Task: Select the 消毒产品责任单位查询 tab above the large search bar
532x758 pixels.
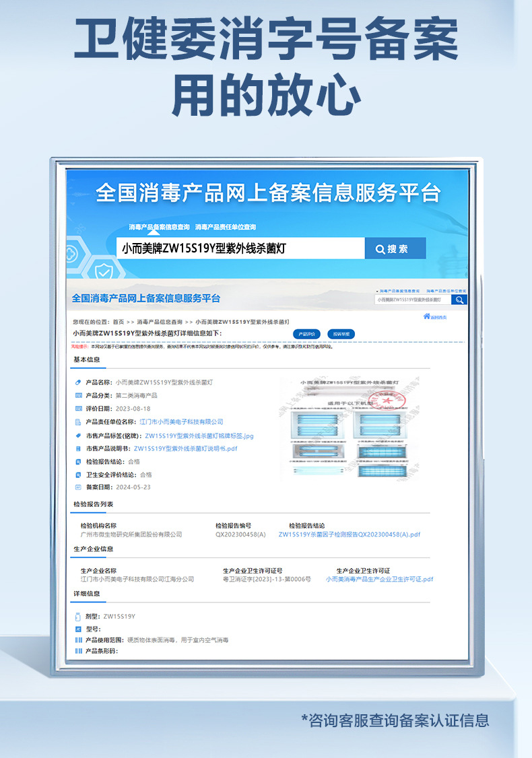Action: click(x=226, y=227)
